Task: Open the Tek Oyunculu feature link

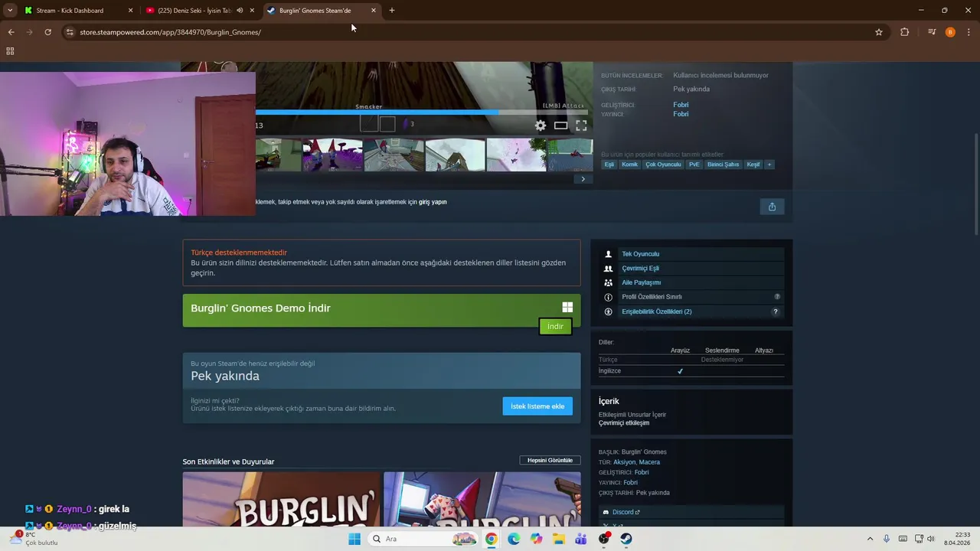Action: (640, 254)
